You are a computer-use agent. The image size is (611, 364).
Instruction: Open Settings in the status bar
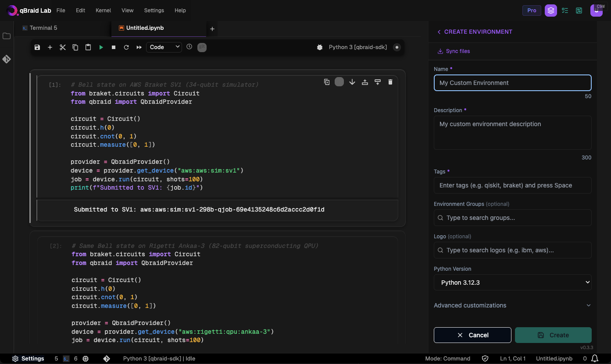28,358
